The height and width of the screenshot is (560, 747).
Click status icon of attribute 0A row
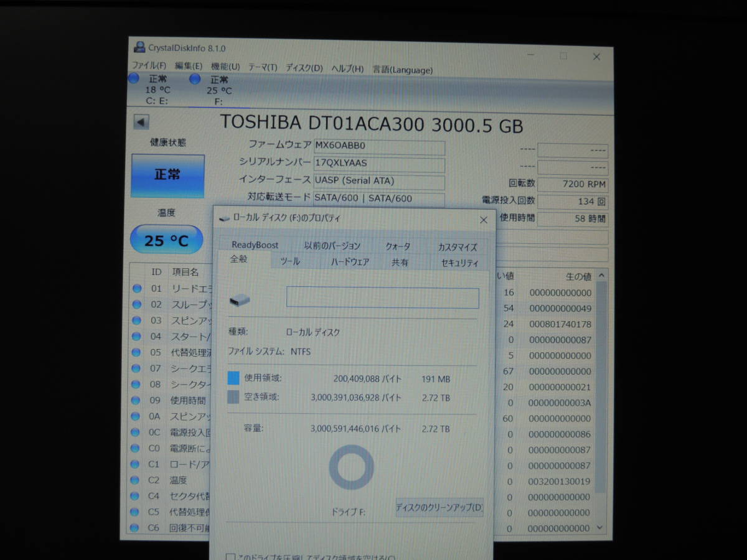coord(136,416)
